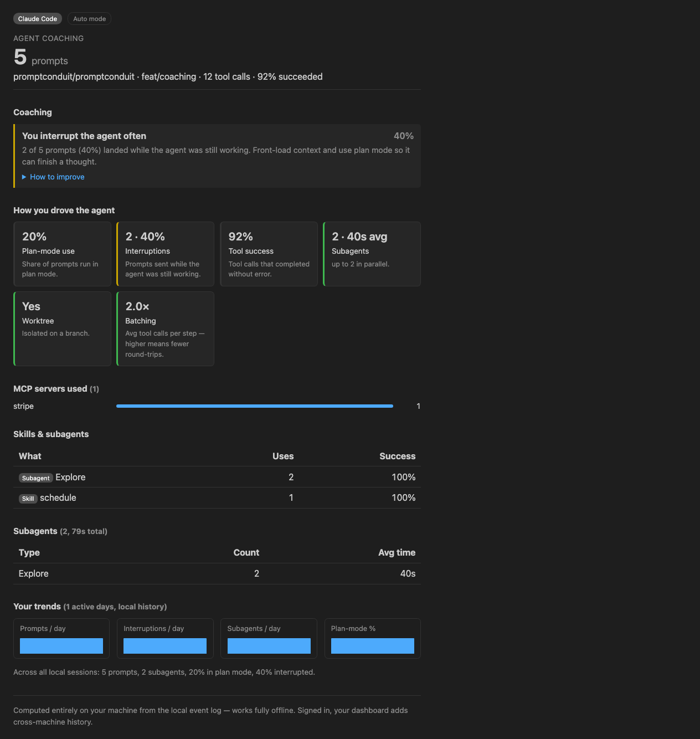The image size is (700, 739).
Task: Click the Success column header
Action: point(397,456)
